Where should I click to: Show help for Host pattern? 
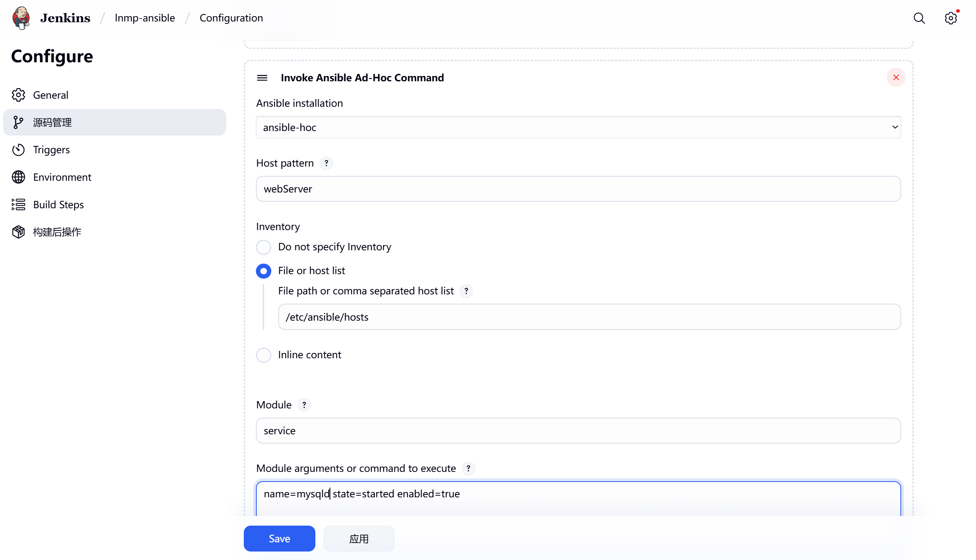point(326,163)
